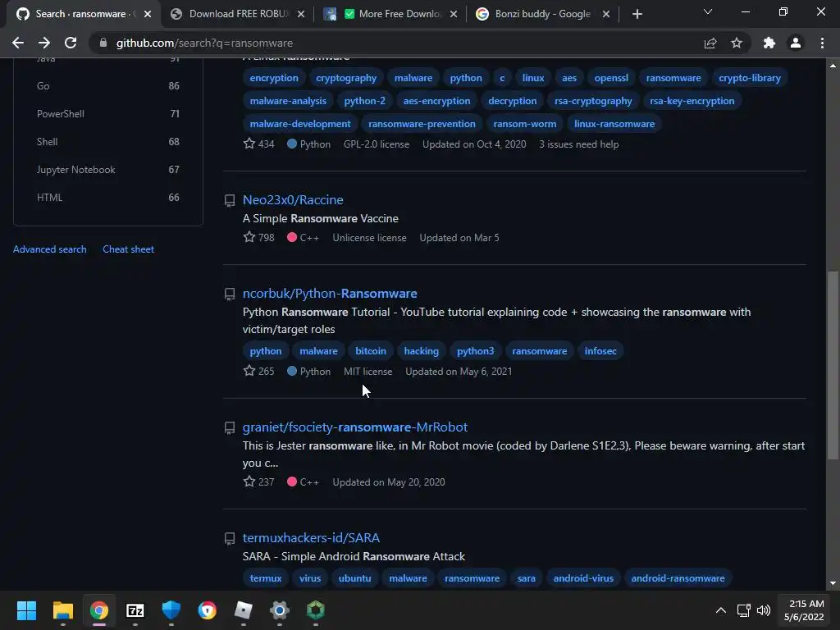Screen dimensions: 840x630
Task: Click the linux-ransomware topic tag
Action: tap(614, 124)
